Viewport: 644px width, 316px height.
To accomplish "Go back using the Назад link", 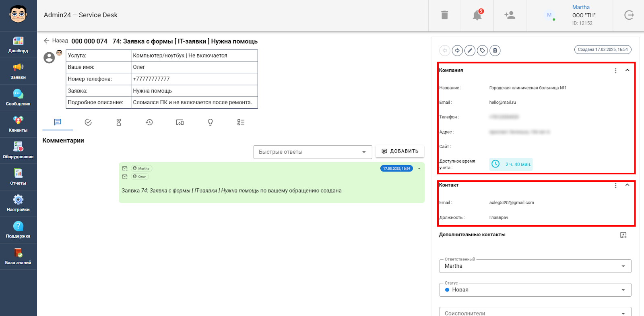I will coord(56,41).
